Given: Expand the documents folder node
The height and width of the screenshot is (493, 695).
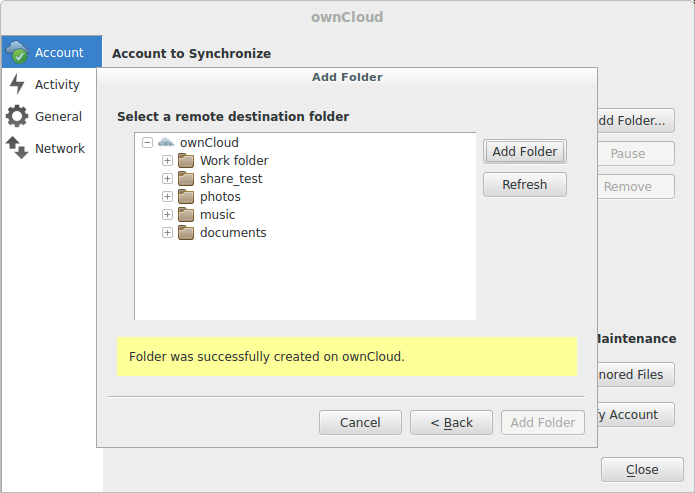Looking at the screenshot, I should [x=167, y=233].
